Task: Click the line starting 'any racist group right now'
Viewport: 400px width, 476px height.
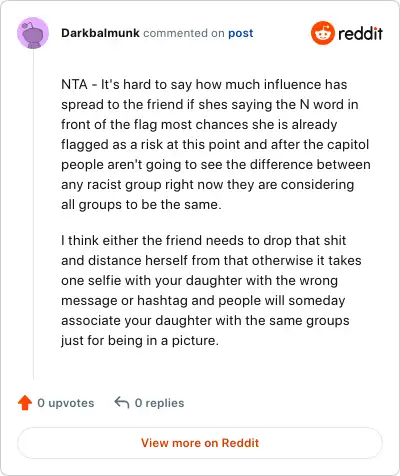Action: pyautogui.click(x=207, y=184)
